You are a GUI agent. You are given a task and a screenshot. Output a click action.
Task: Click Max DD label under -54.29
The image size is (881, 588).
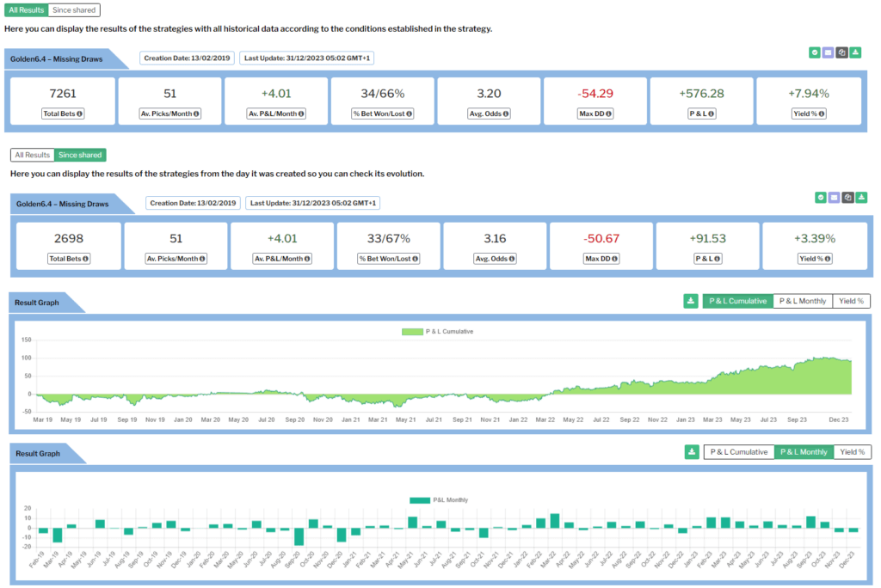[x=595, y=113]
